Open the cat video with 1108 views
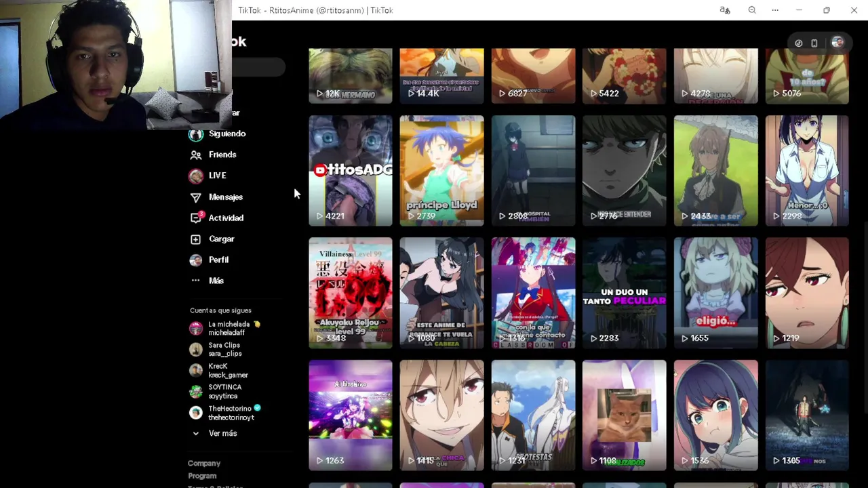 pyautogui.click(x=624, y=415)
